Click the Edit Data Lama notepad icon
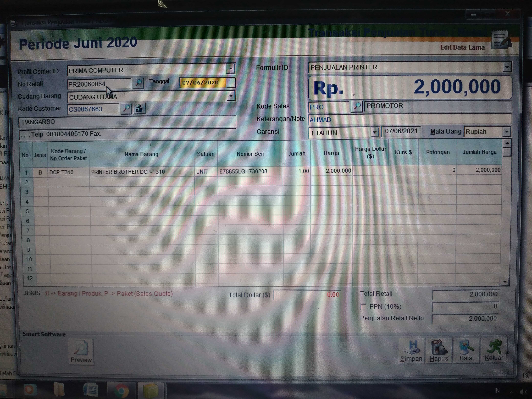 click(501, 40)
